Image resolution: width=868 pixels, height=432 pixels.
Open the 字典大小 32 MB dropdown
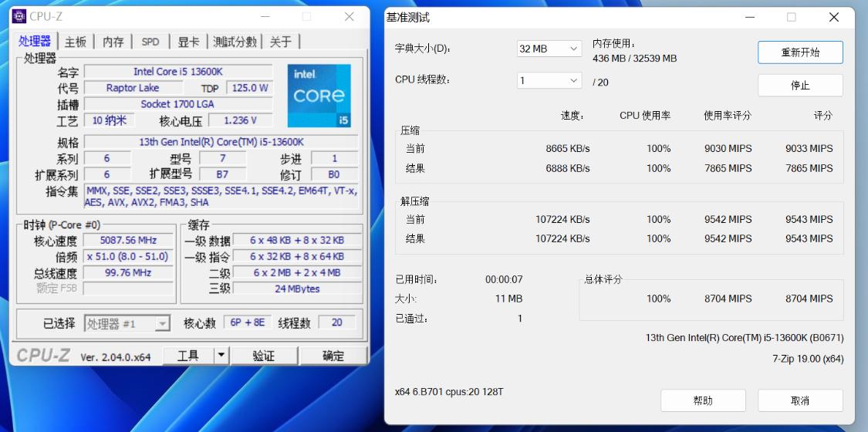549,49
